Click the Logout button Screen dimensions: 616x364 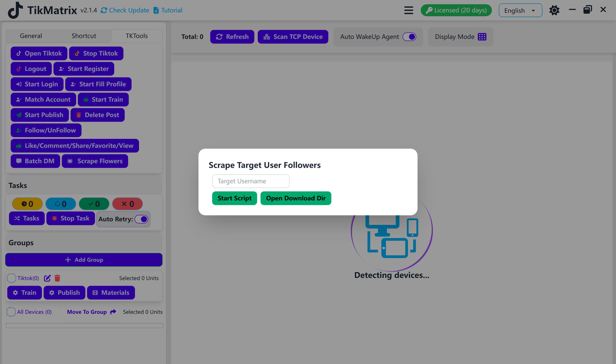tap(31, 69)
